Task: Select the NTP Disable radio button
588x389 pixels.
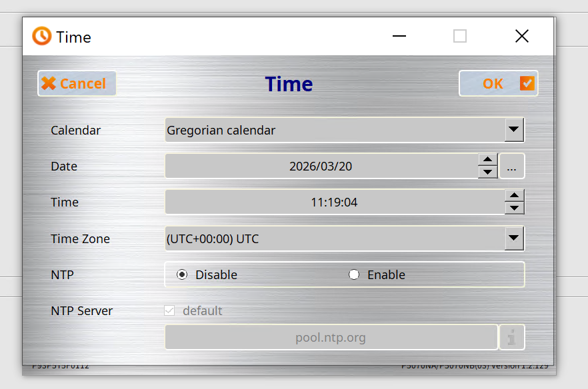Action: coord(182,274)
